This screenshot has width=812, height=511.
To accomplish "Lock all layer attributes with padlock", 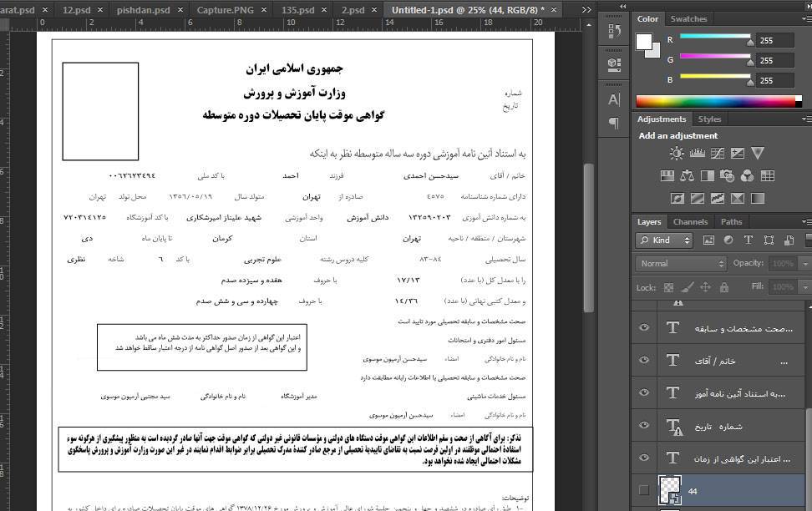I will click(724, 287).
